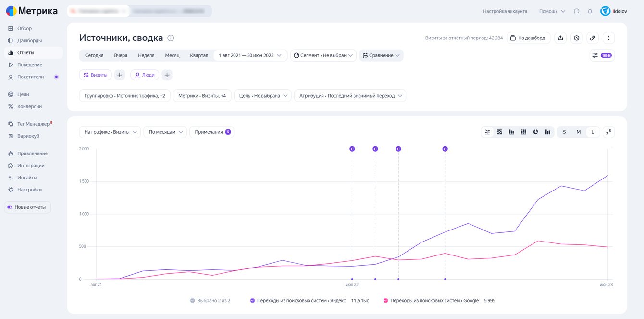Copy the report link icon
Image resolution: width=644 pixels, height=319 pixels.
tap(593, 38)
